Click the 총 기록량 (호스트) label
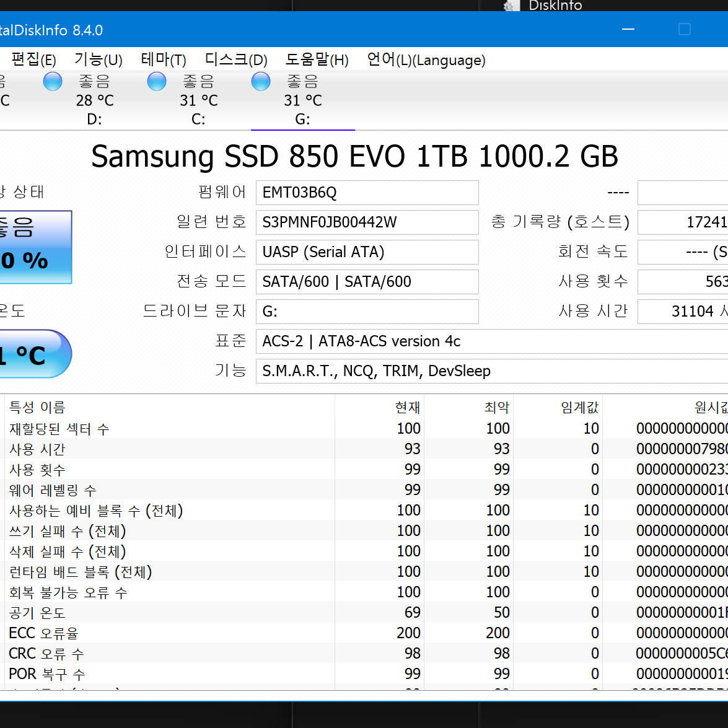728x728 pixels. click(560, 222)
